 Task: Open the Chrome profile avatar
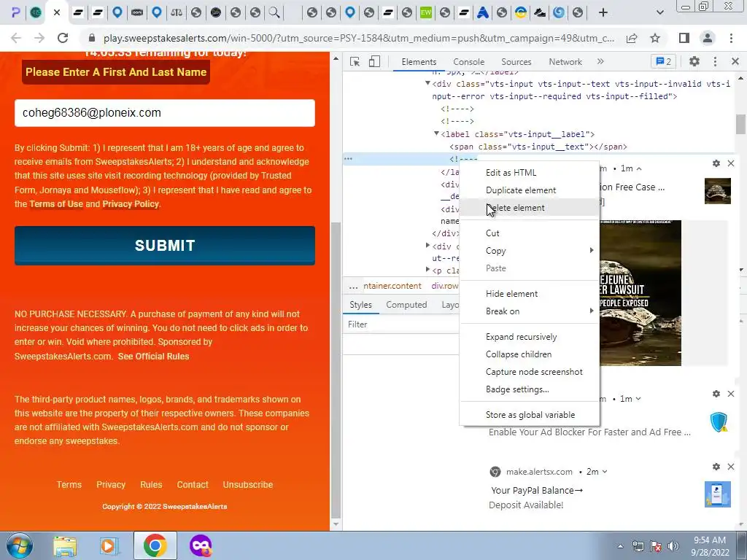(708, 38)
